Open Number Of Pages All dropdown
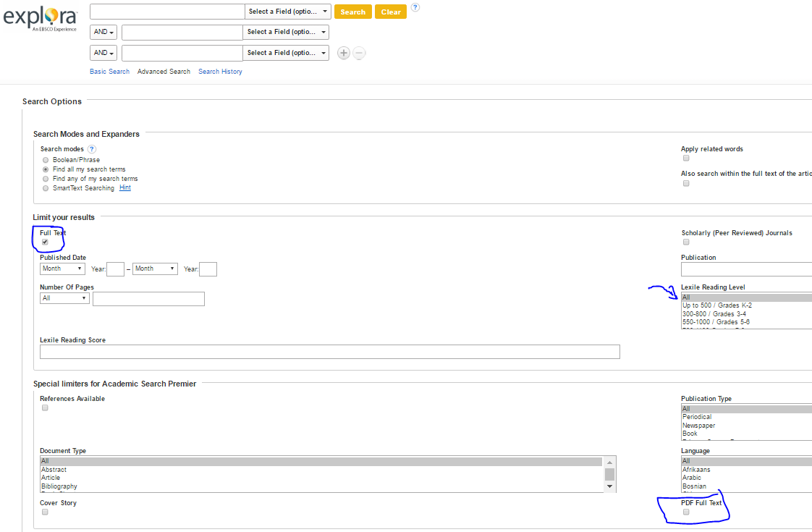The width and height of the screenshot is (812, 532). click(64, 298)
